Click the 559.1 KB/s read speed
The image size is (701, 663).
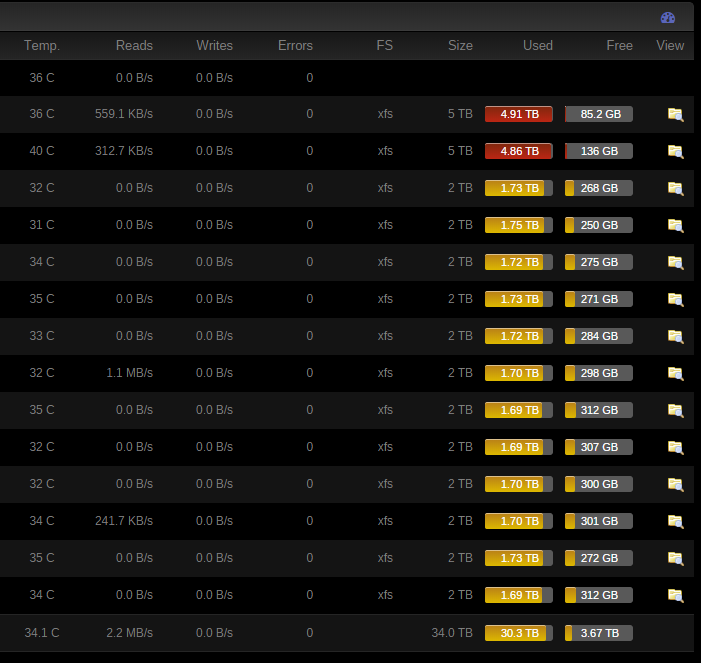(124, 114)
